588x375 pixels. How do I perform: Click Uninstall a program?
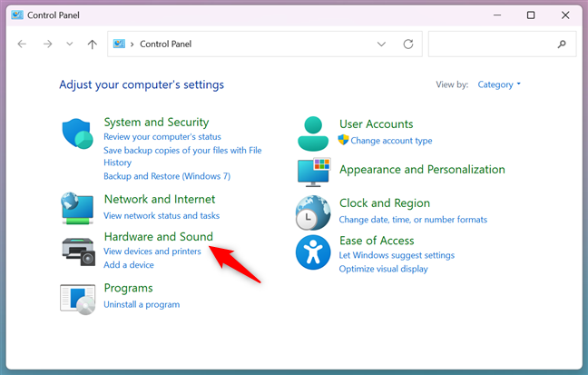pos(142,304)
